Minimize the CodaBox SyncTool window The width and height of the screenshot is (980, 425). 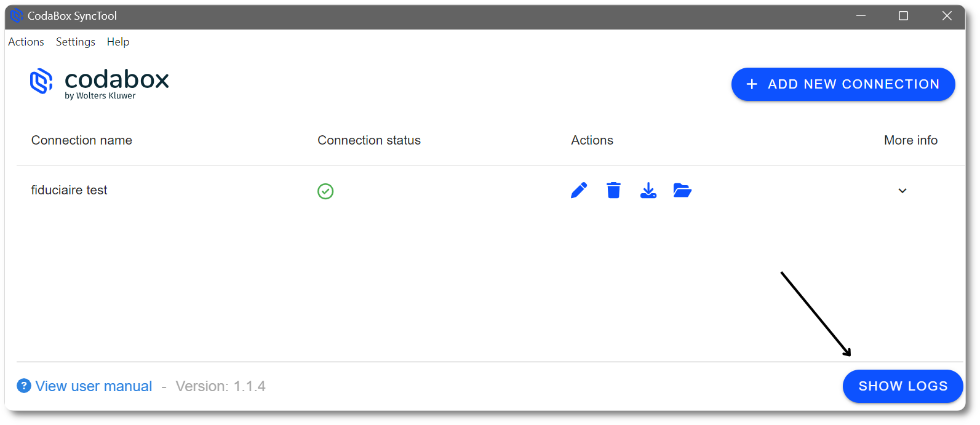(x=861, y=16)
